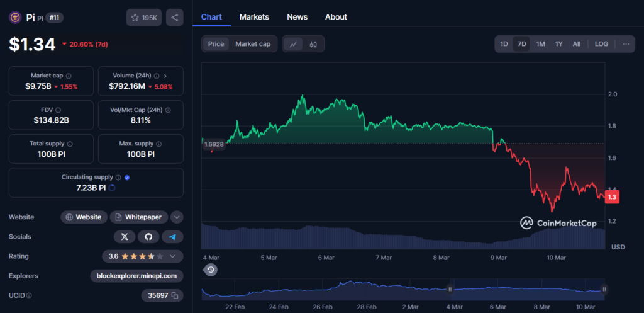Switch to candlestick chart view
The image size is (644, 313).
click(x=313, y=44)
